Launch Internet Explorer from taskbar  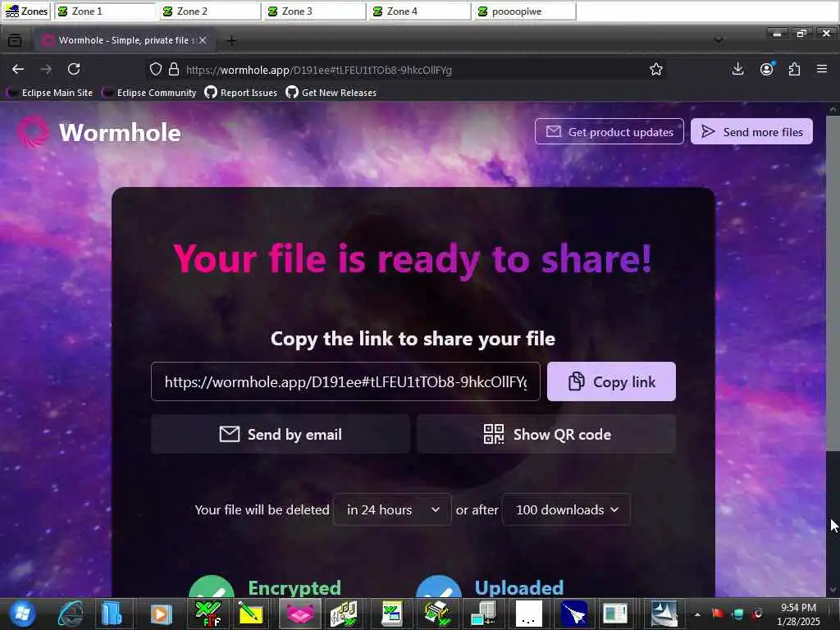point(71,614)
